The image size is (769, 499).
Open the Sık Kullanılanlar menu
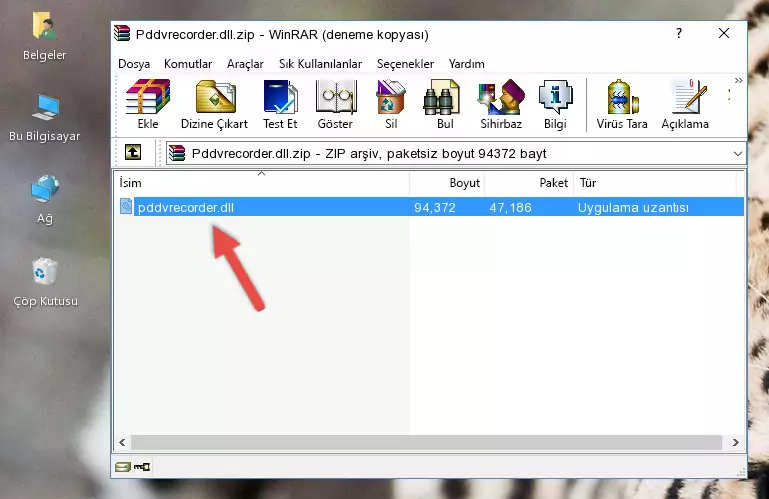click(320, 64)
